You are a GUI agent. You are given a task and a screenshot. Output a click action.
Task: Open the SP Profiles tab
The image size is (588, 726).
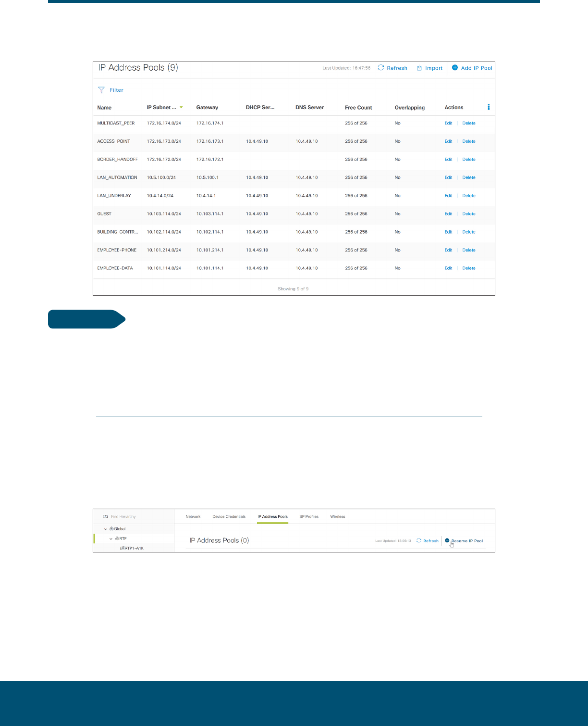click(309, 517)
